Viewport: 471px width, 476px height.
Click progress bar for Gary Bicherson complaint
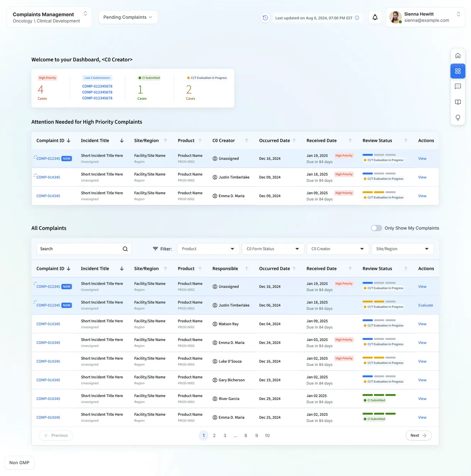click(x=379, y=376)
